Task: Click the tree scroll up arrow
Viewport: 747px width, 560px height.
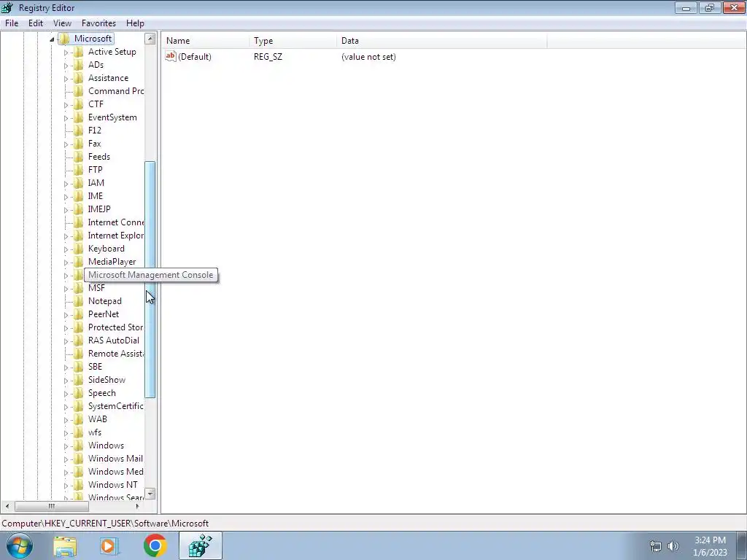Action: [150, 39]
